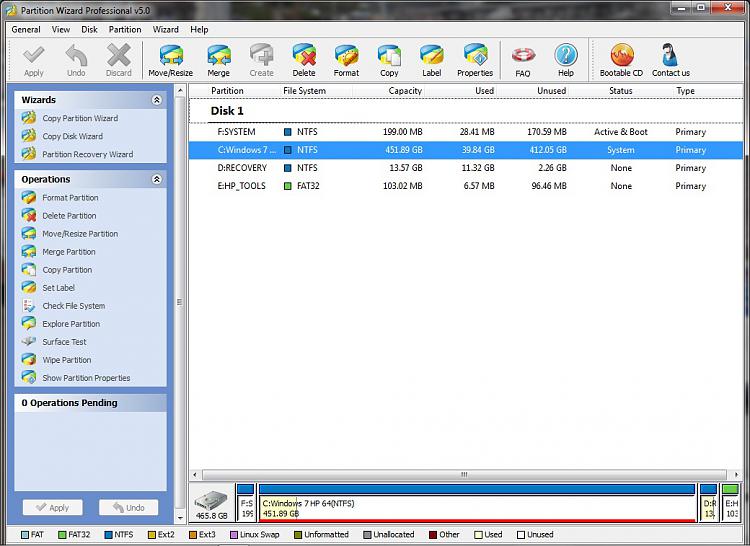Click the F:S partition block in disk map
Viewport: 750px width, 546px height.
pos(246,503)
